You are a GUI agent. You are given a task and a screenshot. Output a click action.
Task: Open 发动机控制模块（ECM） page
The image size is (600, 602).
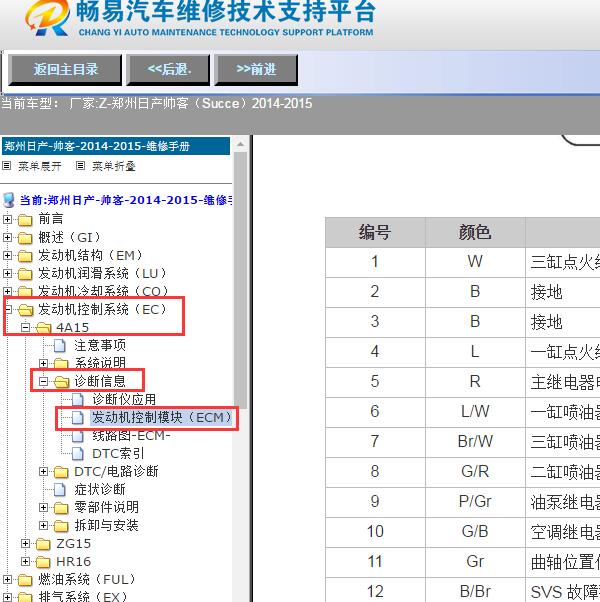[x=162, y=418]
